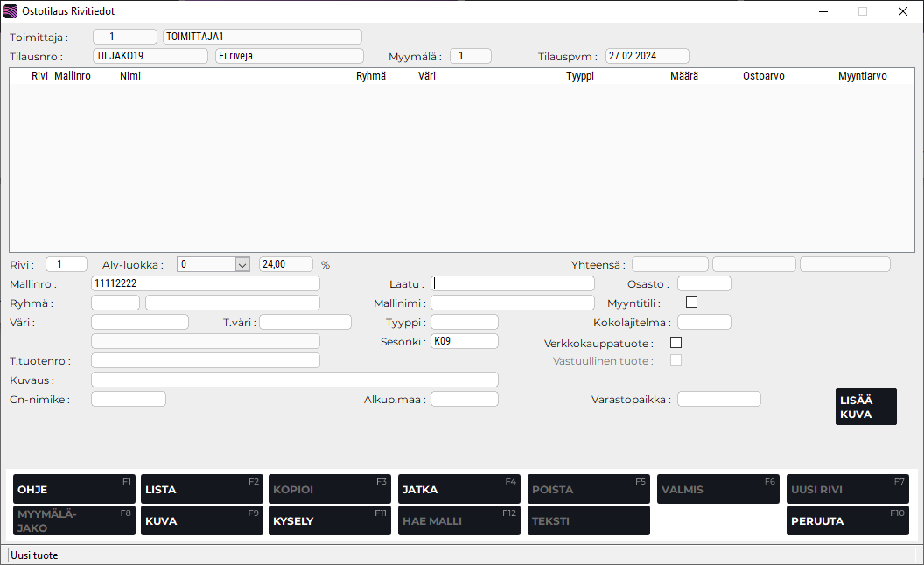Open the LISTA list view
This screenshot has width=924, height=565.
coord(202,489)
